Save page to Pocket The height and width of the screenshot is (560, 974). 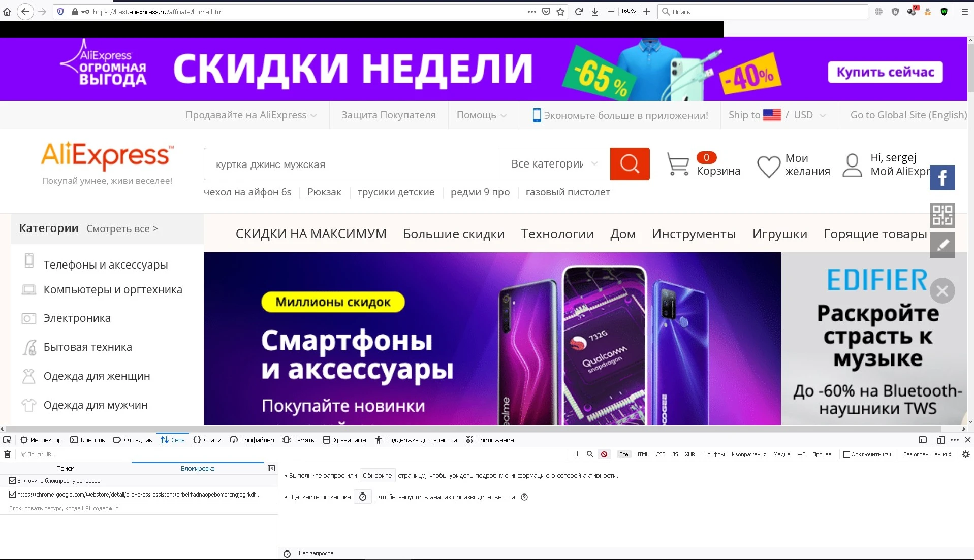[x=546, y=12]
